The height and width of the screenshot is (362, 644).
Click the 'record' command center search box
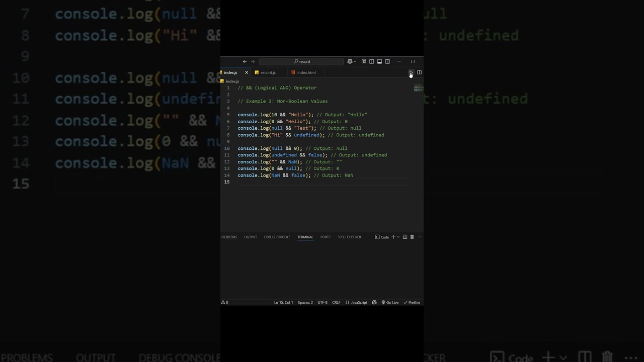pos(301,61)
